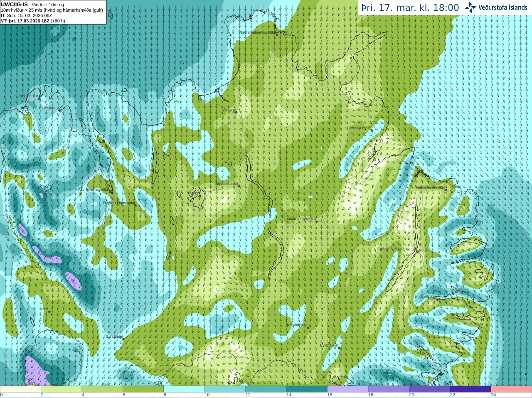Select the 12–14 m/s teal legend swatch
The height and width of the screenshot is (398, 532).
pos(266,389)
